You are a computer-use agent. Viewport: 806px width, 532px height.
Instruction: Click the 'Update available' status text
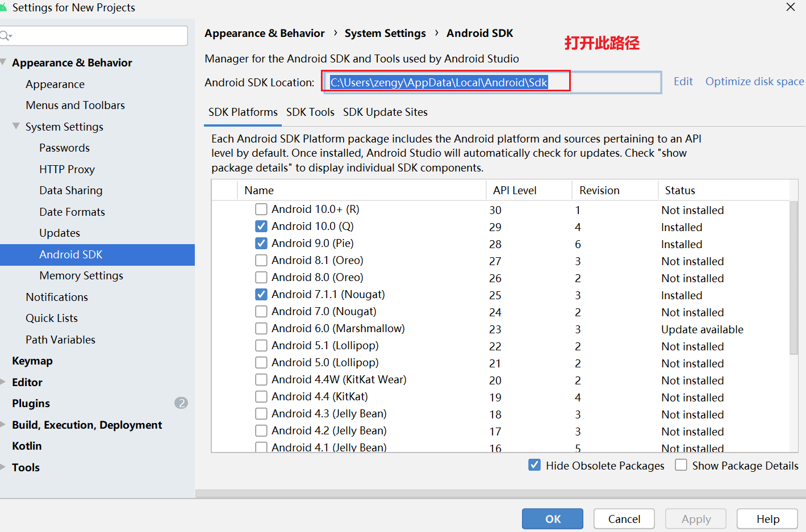coord(702,329)
